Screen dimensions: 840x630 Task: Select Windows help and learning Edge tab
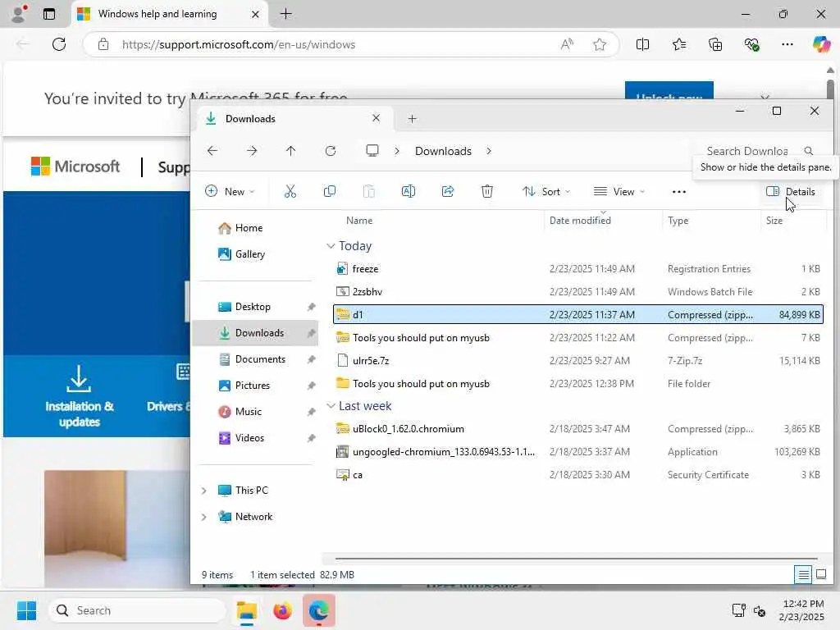pos(169,14)
